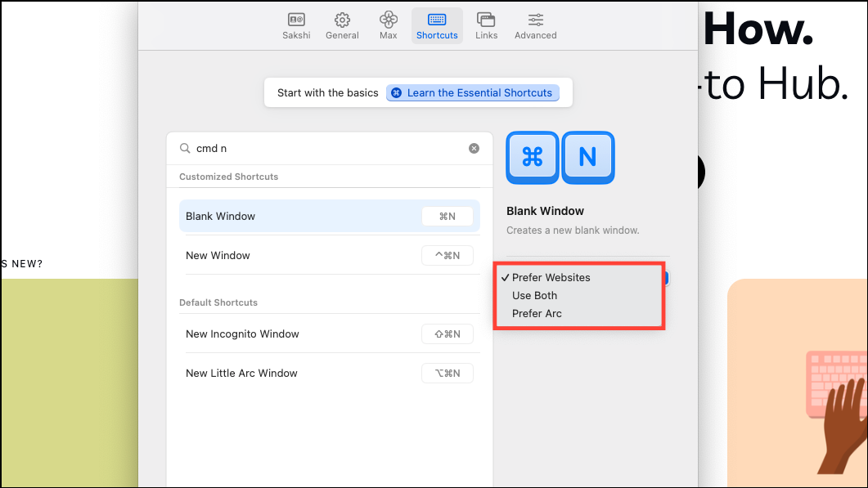Open the Advanced settings icon
Viewport: 868px width, 488px height.
pyautogui.click(x=535, y=25)
